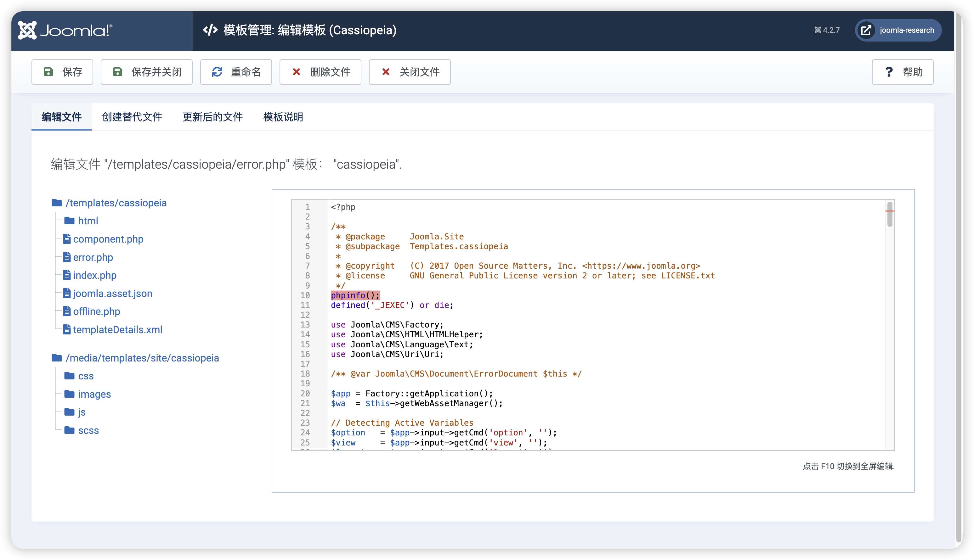Image resolution: width=974 pixels, height=560 pixels.
Task: Click the "use Joomla\CMS\Factory;" line
Action: [387, 325]
